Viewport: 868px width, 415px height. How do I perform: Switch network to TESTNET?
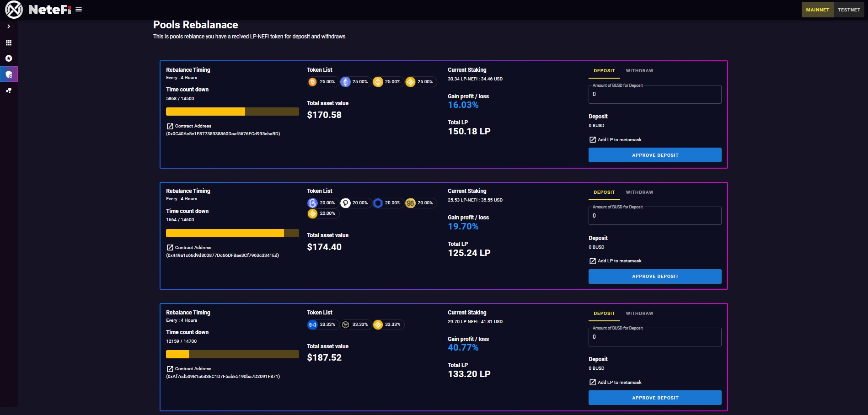click(849, 10)
